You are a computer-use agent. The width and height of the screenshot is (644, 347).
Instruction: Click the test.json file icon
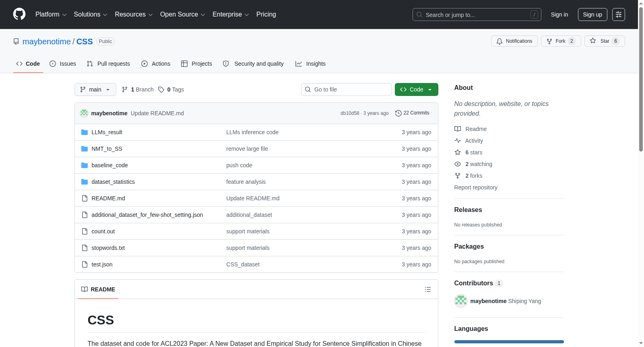pos(85,264)
